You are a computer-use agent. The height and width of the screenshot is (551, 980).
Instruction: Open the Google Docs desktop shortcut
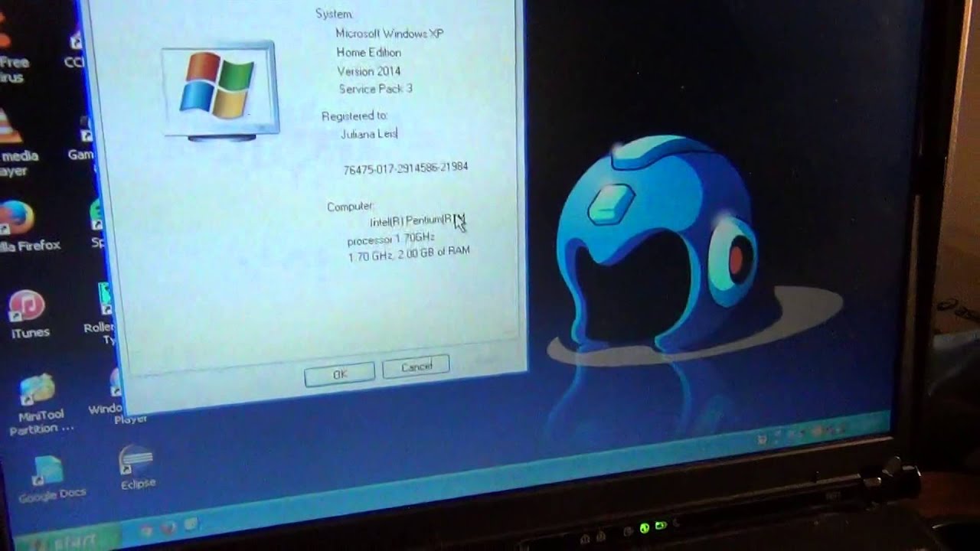50,479
